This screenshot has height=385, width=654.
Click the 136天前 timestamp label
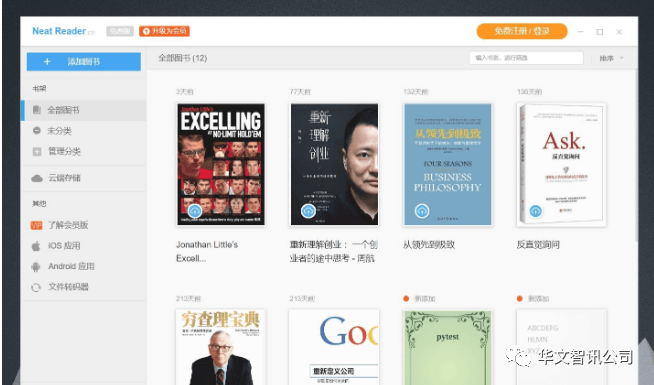[x=529, y=92]
